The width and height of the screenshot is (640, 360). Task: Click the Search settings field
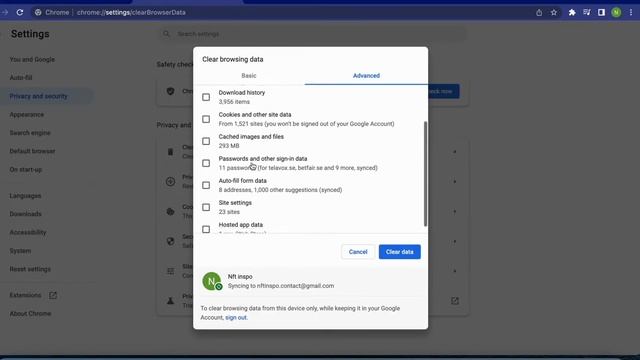pos(312,34)
